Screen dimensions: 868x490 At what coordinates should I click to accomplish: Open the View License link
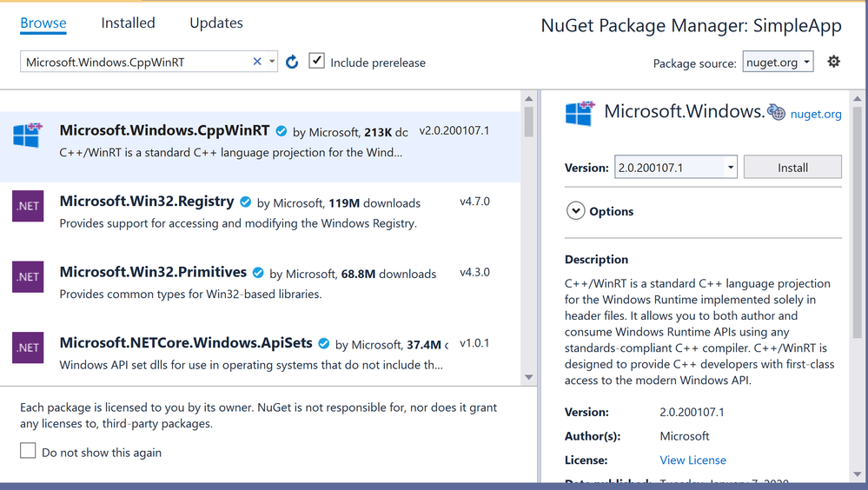(692, 460)
